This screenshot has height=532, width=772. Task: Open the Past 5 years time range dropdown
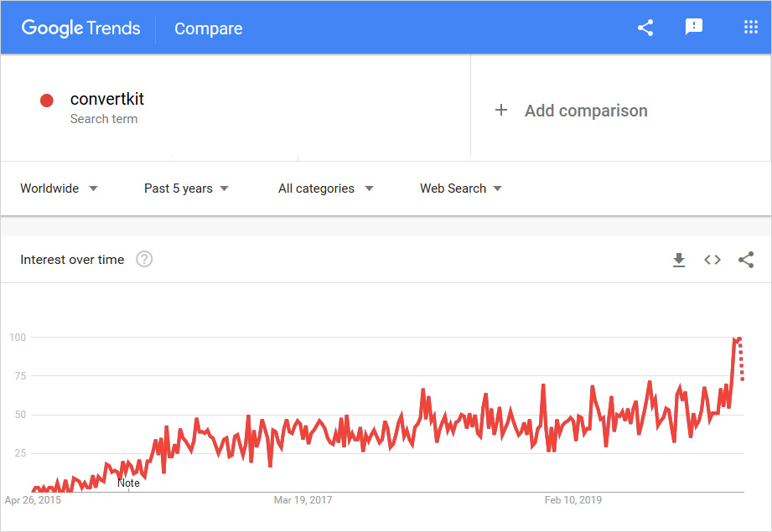point(186,189)
